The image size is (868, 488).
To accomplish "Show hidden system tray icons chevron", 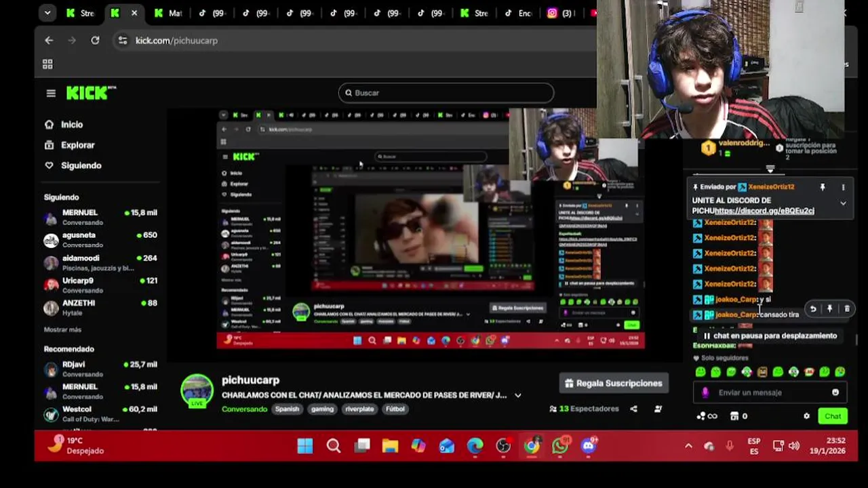I will [688, 446].
